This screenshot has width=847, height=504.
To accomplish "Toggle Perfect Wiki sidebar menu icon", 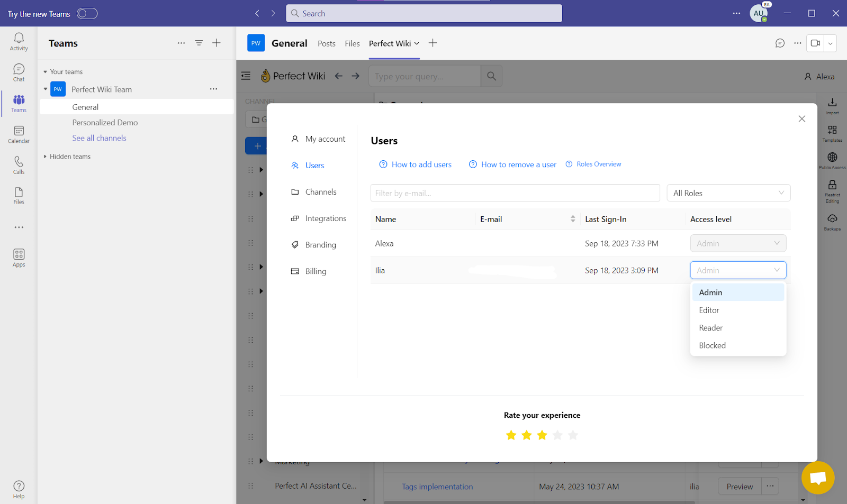I will (246, 76).
